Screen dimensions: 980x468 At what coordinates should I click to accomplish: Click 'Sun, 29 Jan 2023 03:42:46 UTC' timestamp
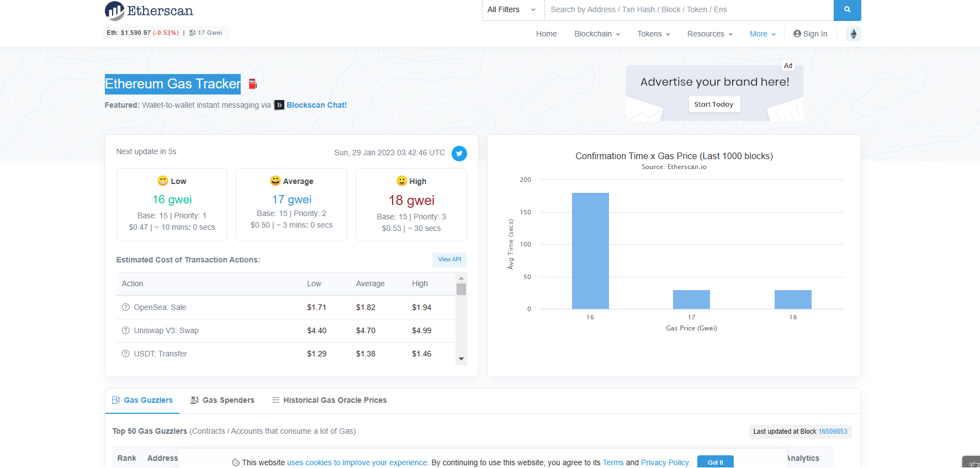pyautogui.click(x=389, y=153)
